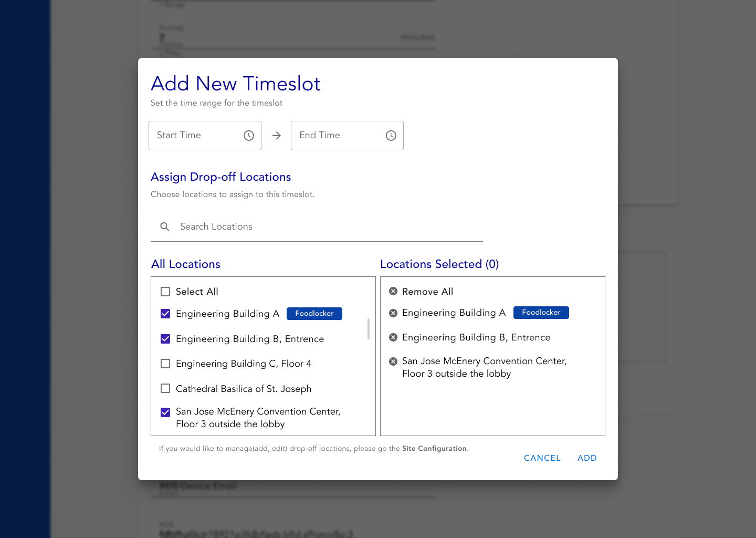Viewport: 756px width, 538px height.
Task: Check the Select All checkbox
Action: coord(165,292)
